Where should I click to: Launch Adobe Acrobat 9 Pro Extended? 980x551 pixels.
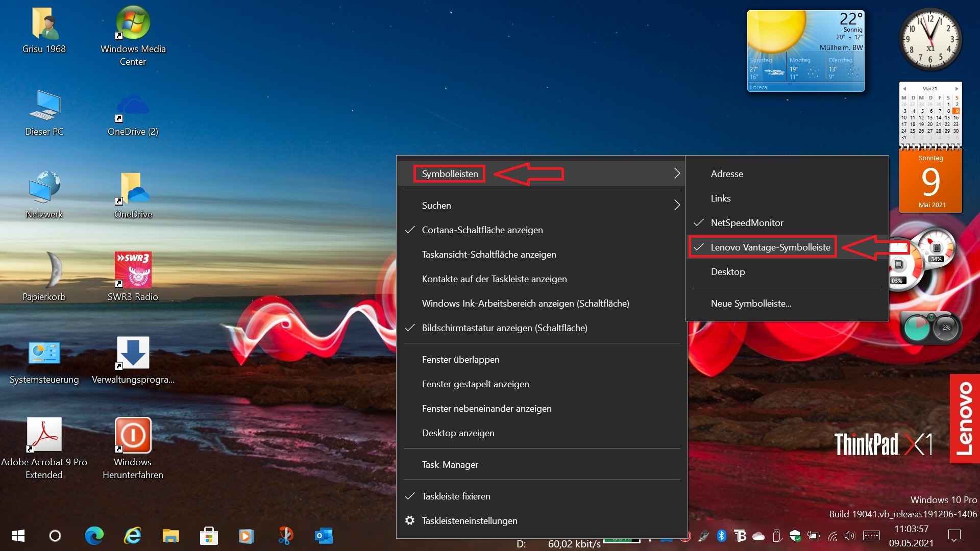point(44,449)
